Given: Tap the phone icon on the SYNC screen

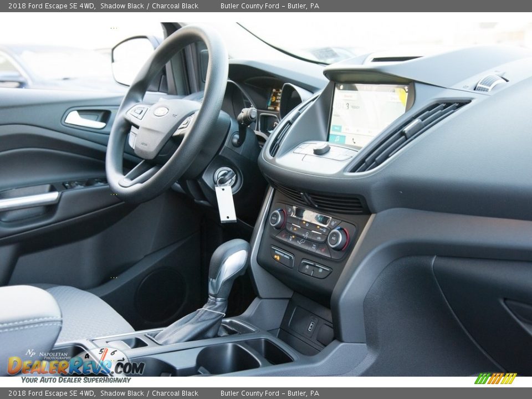Looking at the screenshot, I should (354, 141).
